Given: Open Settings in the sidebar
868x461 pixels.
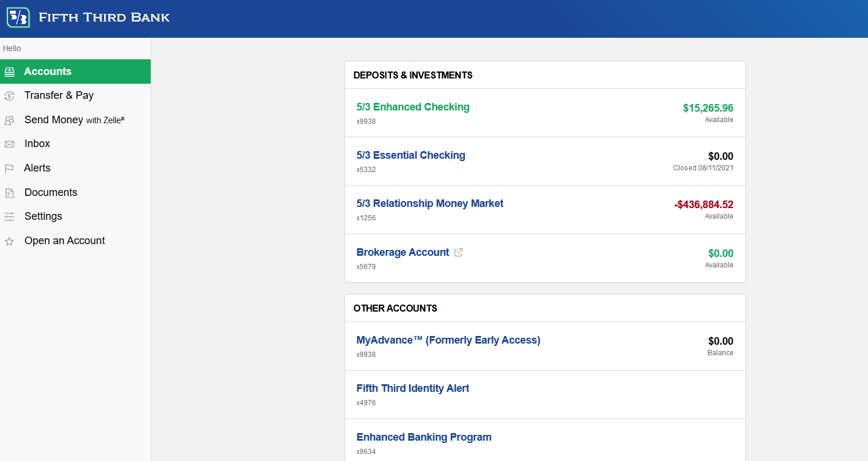Looking at the screenshot, I should tap(75, 216).
